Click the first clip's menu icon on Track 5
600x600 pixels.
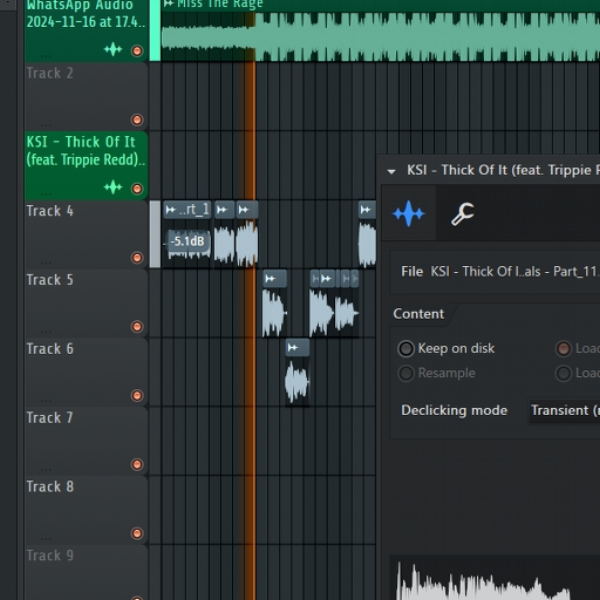click(x=270, y=279)
